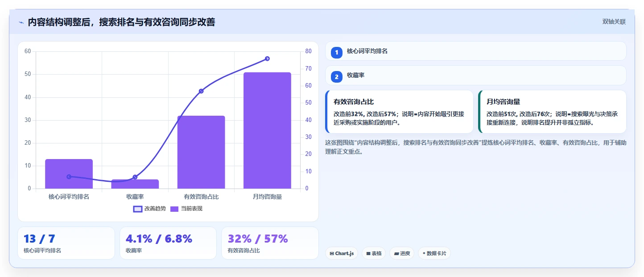Click the 32% / 57% metric card
This screenshot has height=277, width=644.
270,243
